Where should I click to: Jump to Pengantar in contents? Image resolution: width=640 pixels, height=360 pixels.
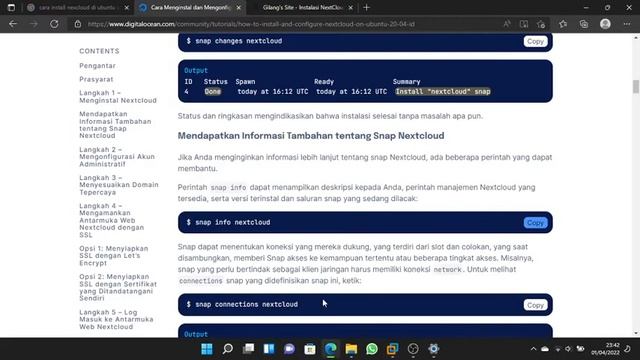[97, 66]
